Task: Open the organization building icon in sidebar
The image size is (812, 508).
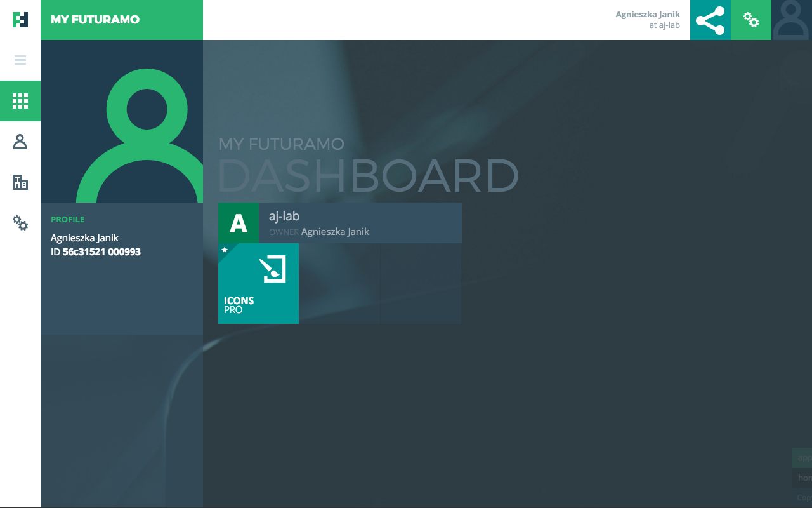Action: pyautogui.click(x=20, y=182)
